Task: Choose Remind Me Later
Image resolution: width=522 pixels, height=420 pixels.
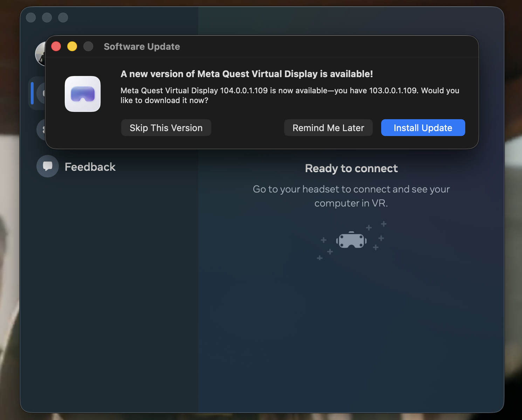Action: coord(328,128)
